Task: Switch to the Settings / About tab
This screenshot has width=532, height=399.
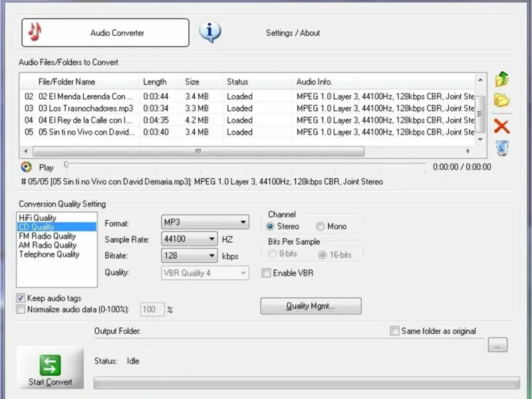Action: click(293, 33)
